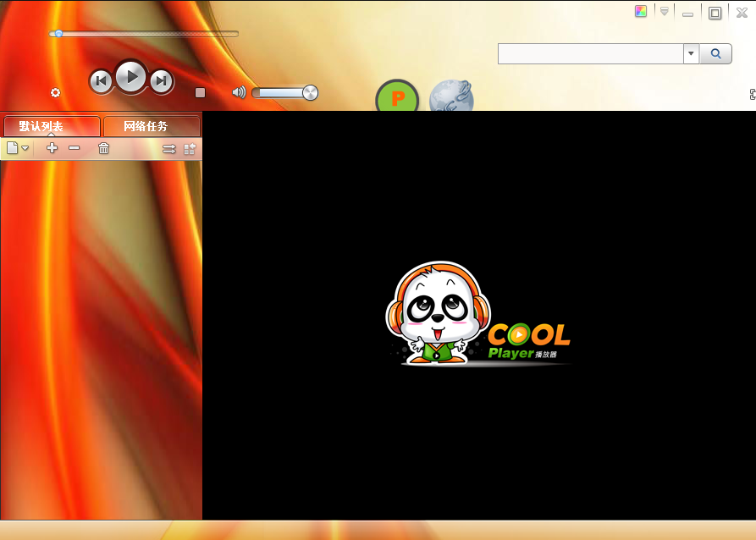Toggle playback order mode in the playlist toolbar

(x=169, y=149)
